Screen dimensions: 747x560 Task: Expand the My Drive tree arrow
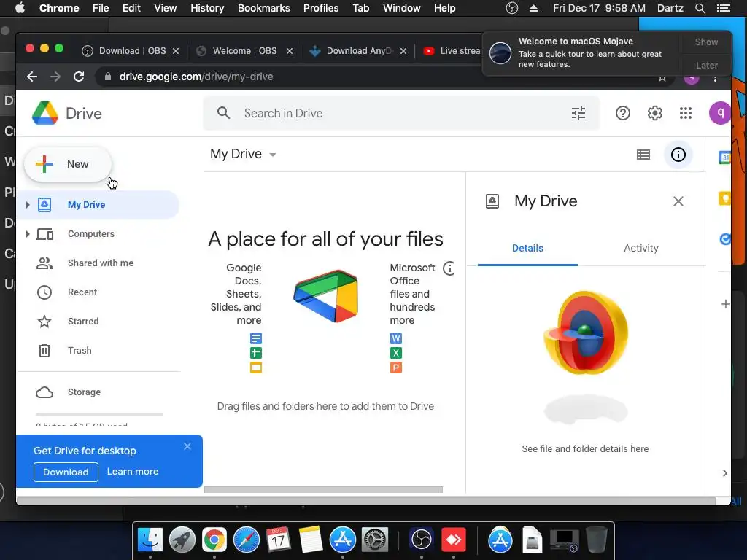[28, 205]
